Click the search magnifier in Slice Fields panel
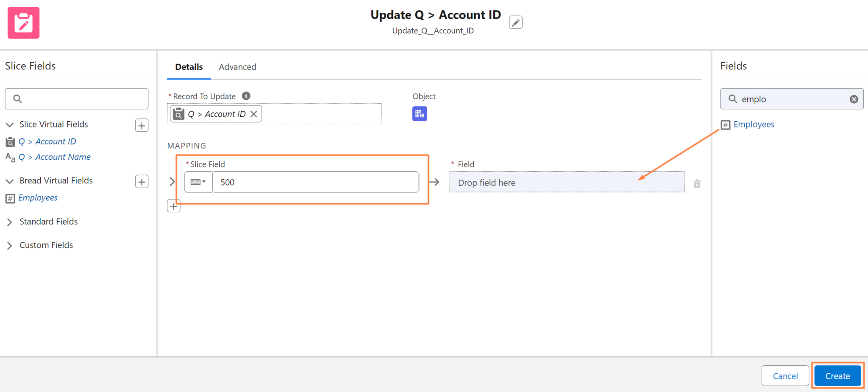Image resolution: width=868 pixels, height=392 pixels. [x=17, y=98]
